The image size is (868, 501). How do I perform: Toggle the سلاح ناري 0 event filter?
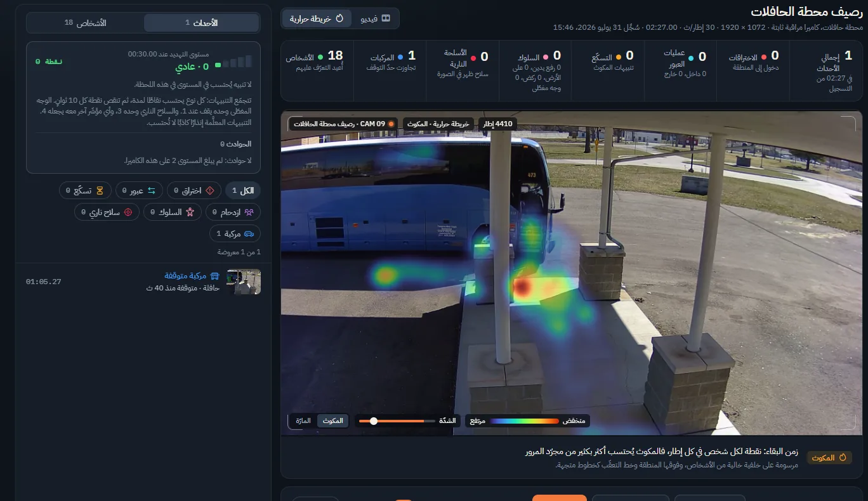click(x=107, y=212)
